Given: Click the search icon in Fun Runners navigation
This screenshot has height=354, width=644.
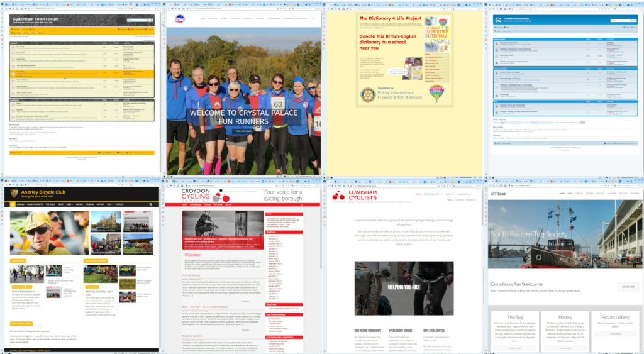Looking at the screenshot, I should click(312, 18).
